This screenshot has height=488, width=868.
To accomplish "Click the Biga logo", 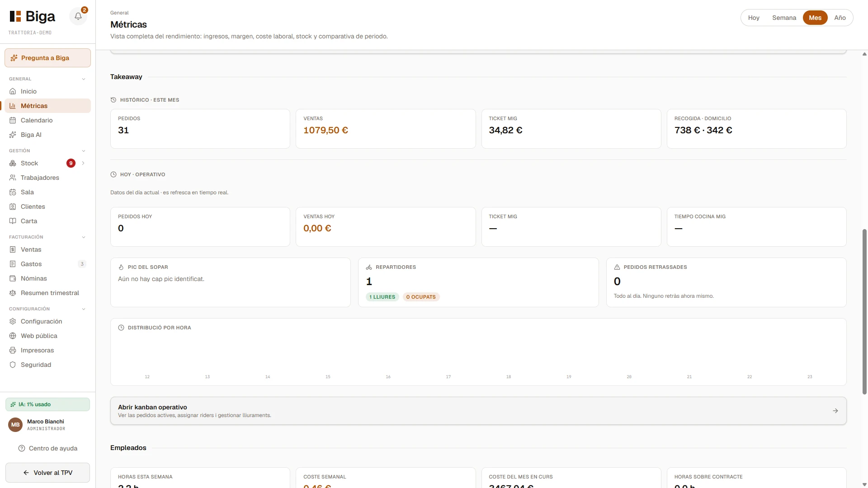I will tap(33, 17).
